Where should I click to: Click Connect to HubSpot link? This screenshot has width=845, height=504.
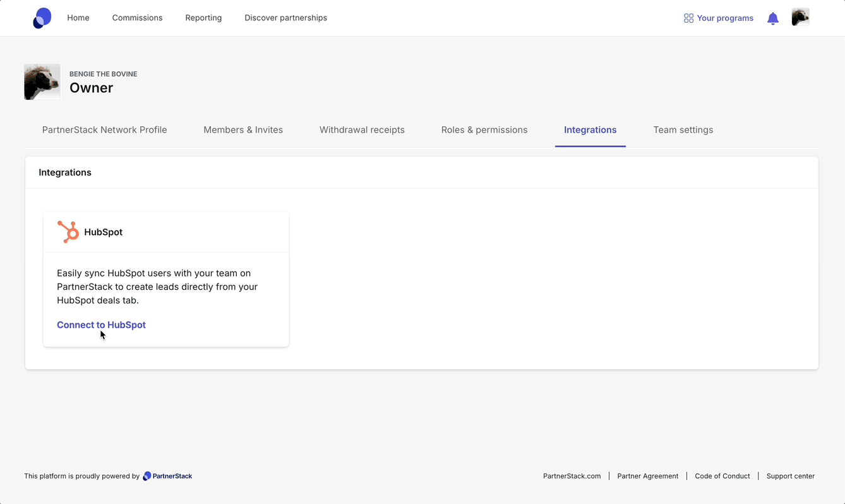pos(101,325)
